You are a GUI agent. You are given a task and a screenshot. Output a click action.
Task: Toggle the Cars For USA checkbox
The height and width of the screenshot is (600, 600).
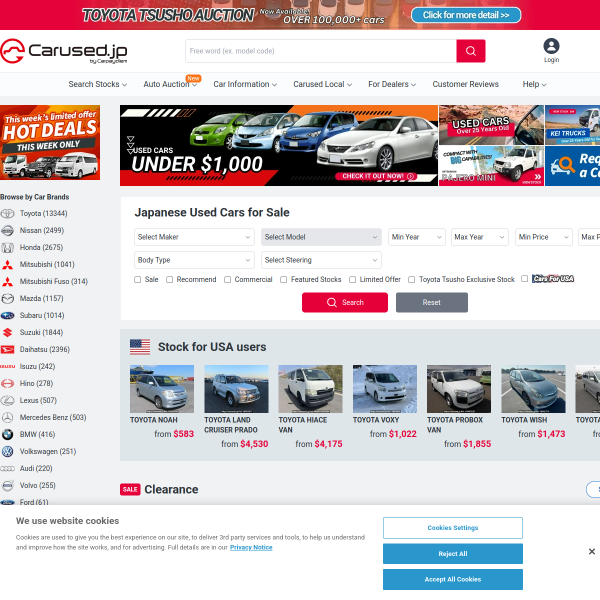[x=525, y=279]
